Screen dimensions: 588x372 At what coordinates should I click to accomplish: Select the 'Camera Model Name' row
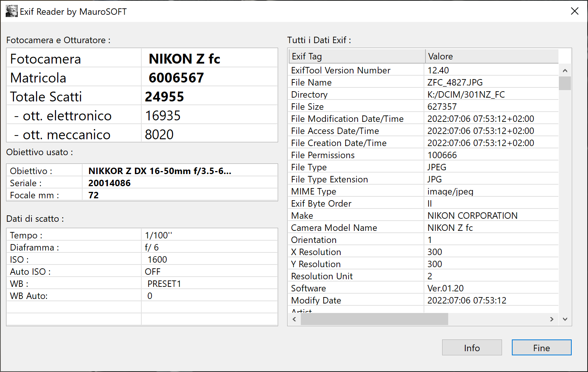point(424,228)
